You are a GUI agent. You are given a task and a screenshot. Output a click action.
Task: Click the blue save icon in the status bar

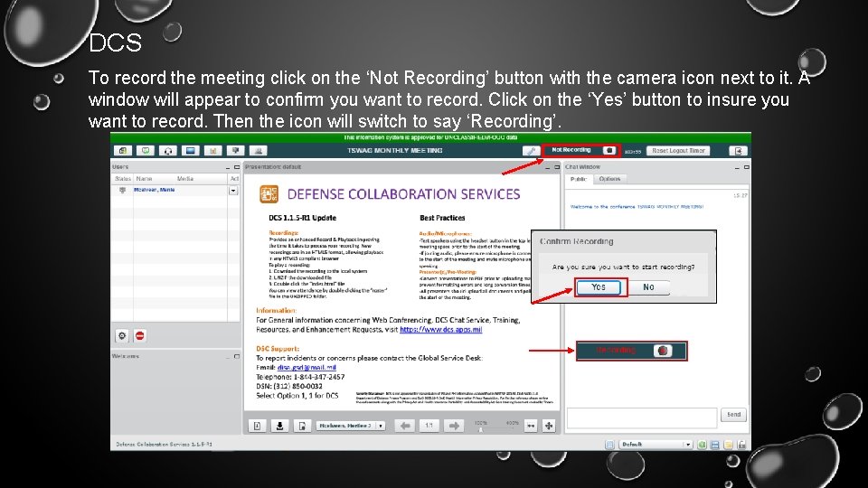[715, 445]
